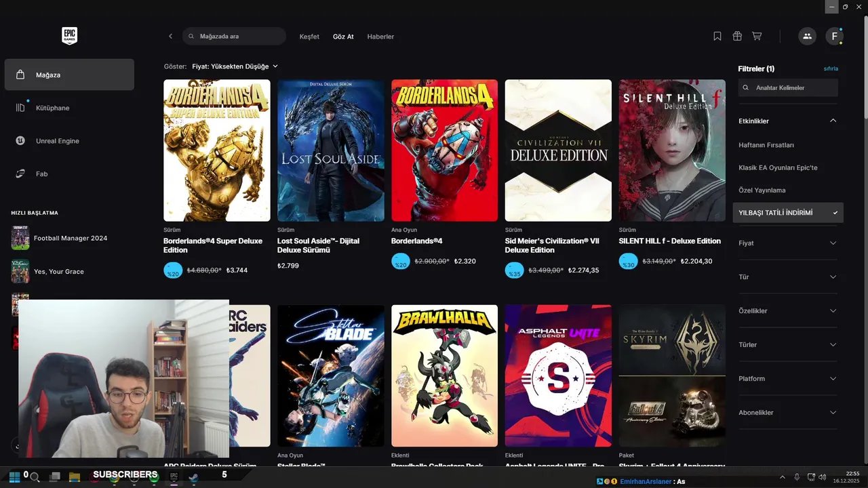Enable the Özel Yayınlama filter

coord(762,190)
